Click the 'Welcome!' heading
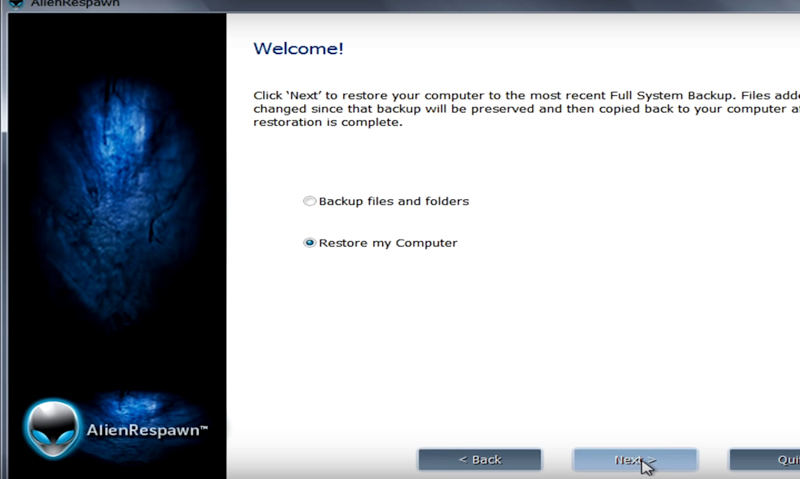This screenshot has height=479, width=800. pos(298,49)
